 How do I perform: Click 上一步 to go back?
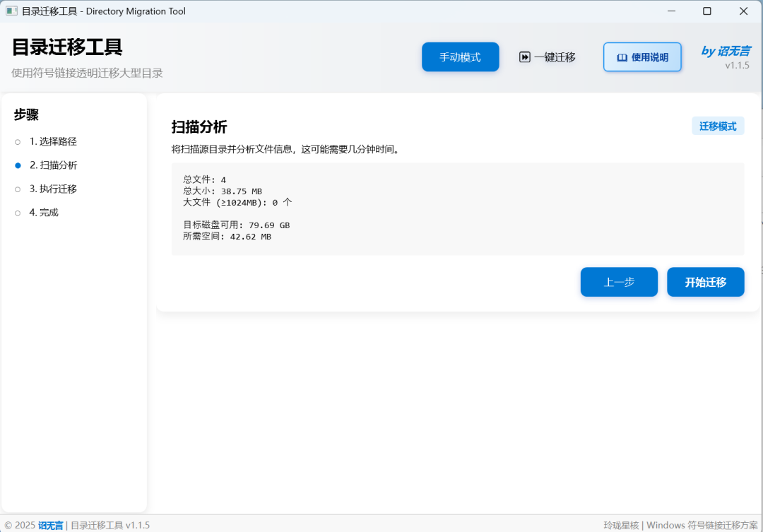(x=619, y=282)
